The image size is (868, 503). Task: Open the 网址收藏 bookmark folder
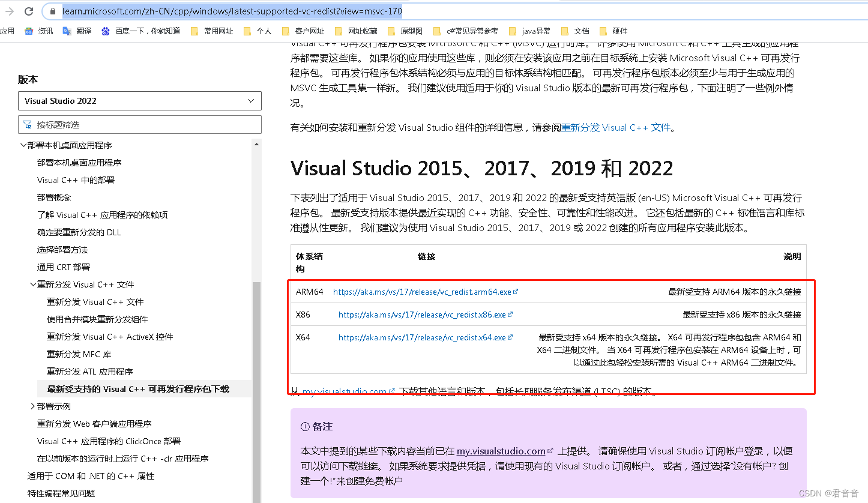pyautogui.click(x=356, y=31)
